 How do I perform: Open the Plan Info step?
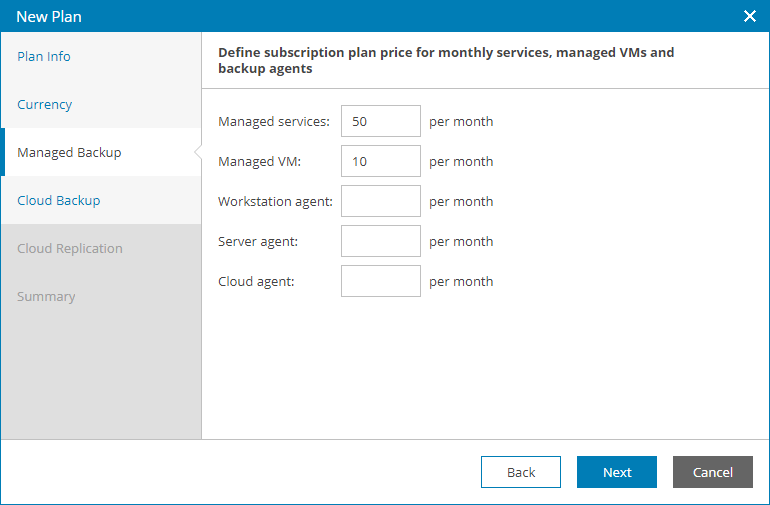pos(44,57)
